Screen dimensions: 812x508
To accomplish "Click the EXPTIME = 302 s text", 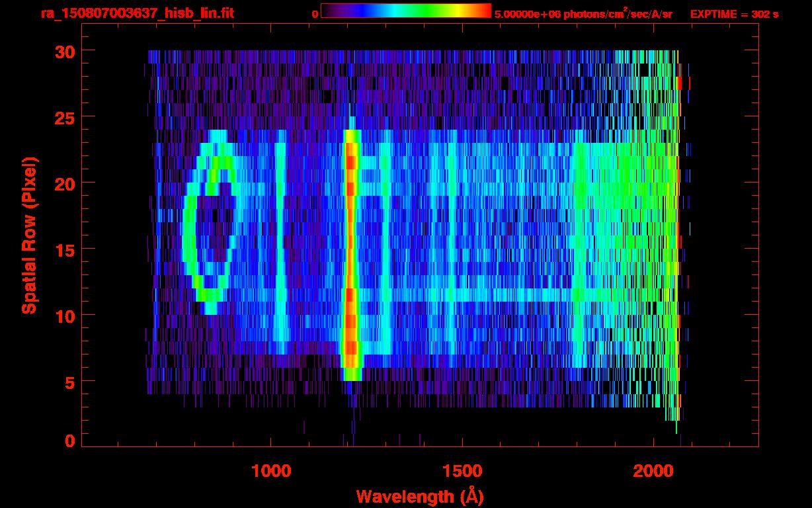I will coord(734,13).
